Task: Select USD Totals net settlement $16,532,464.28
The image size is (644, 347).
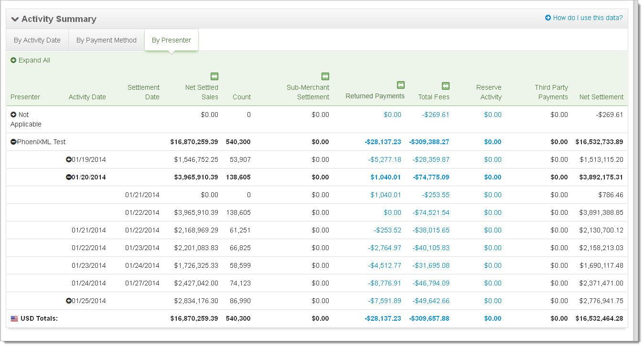Action: pyautogui.click(x=600, y=318)
